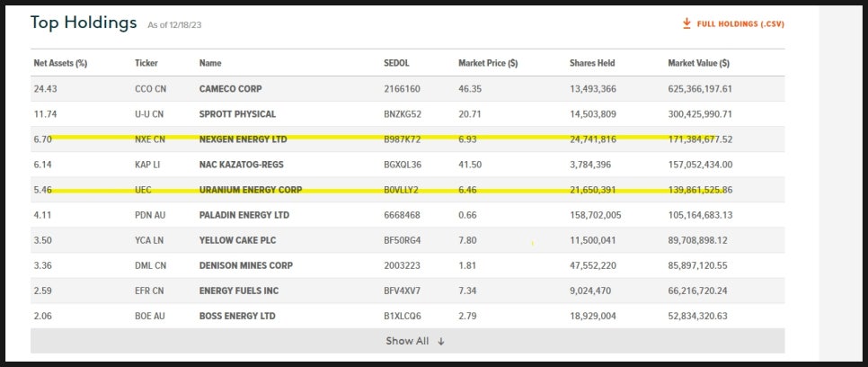Click SEDOL code BGXQL36

click(x=403, y=165)
